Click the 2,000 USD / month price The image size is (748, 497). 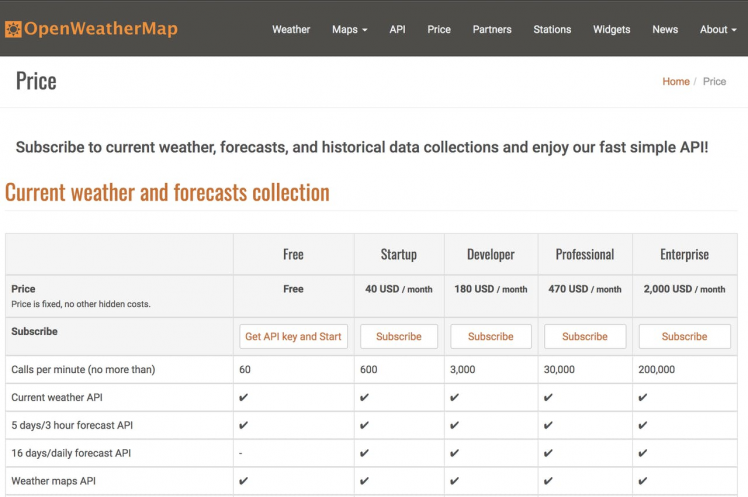pos(685,289)
